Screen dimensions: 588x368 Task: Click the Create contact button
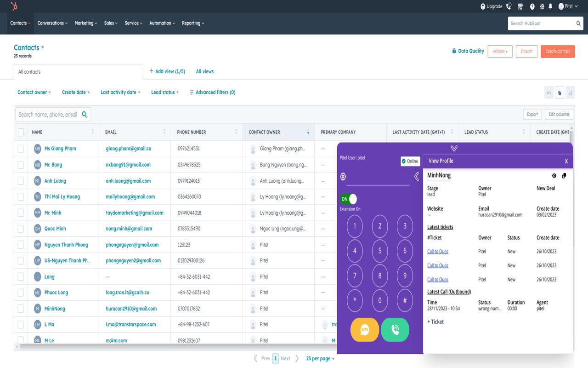pos(558,51)
